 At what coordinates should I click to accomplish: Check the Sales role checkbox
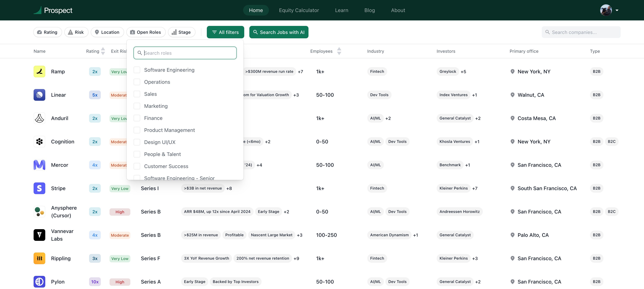tap(137, 94)
